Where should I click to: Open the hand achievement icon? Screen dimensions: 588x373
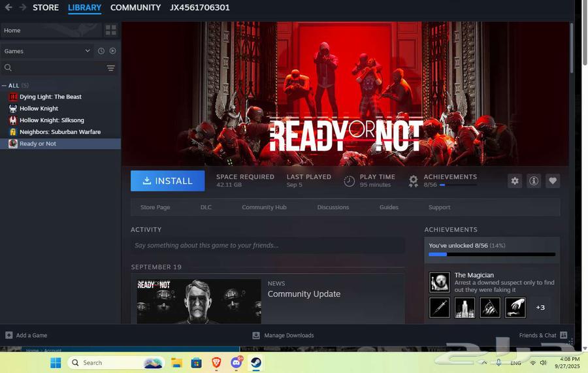coord(515,308)
